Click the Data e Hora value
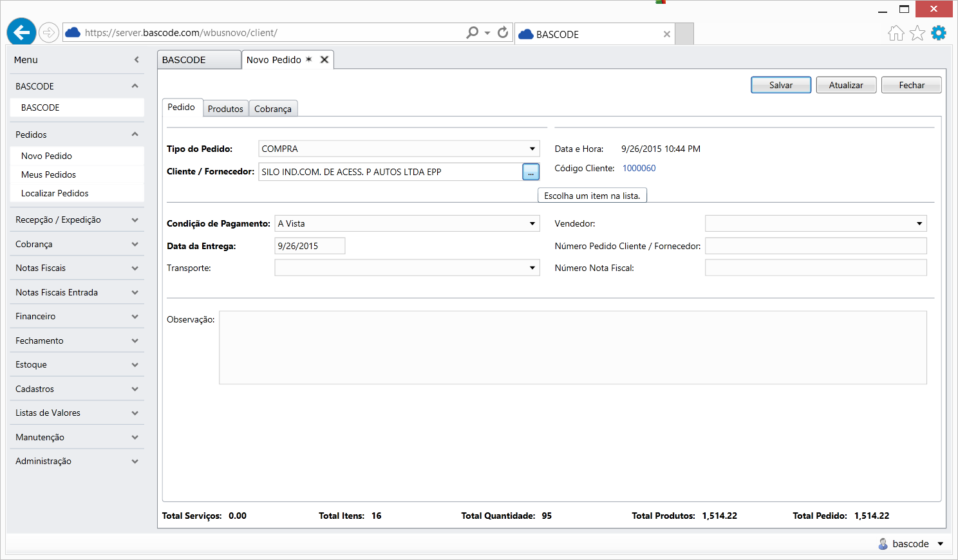The height and width of the screenshot is (560, 958). [661, 149]
